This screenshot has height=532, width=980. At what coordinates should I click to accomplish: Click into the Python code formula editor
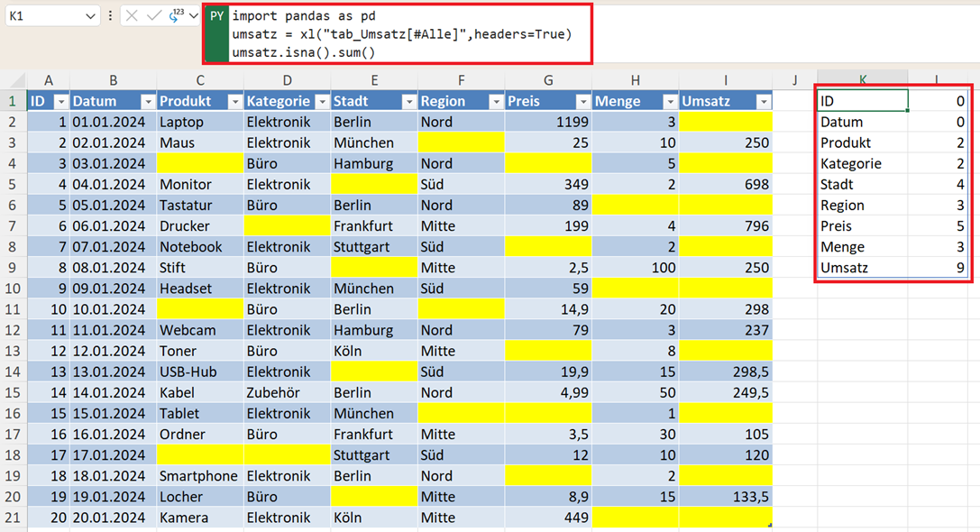point(406,34)
